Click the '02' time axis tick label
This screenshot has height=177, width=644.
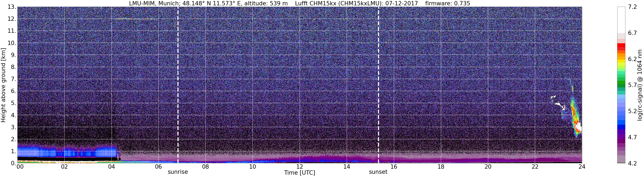pos(64,167)
